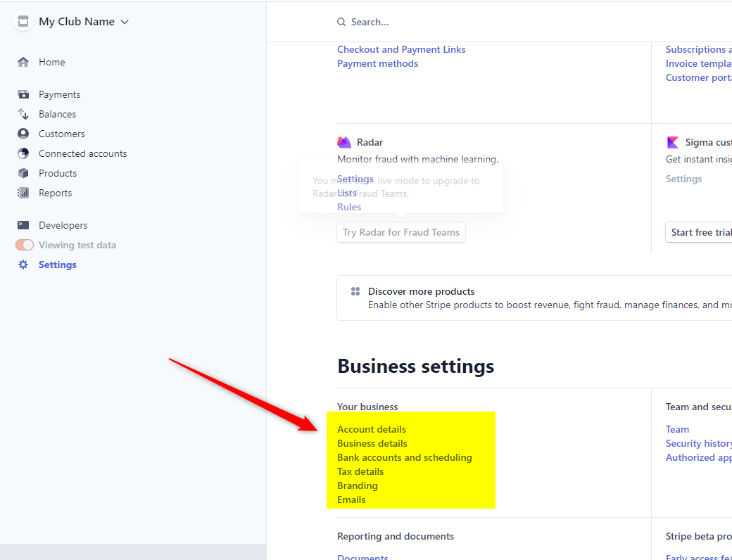Click the Payments wallet icon

[x=23, y=94]
